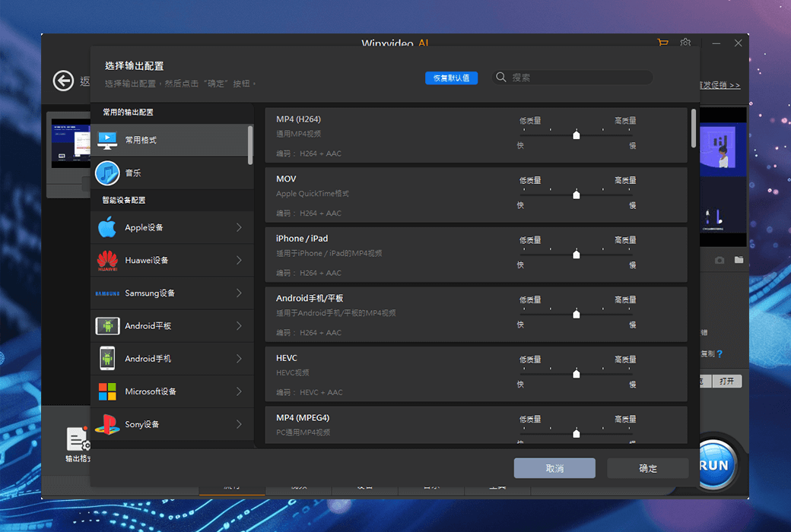Click the blue RUN button

[x=715, y=465]
